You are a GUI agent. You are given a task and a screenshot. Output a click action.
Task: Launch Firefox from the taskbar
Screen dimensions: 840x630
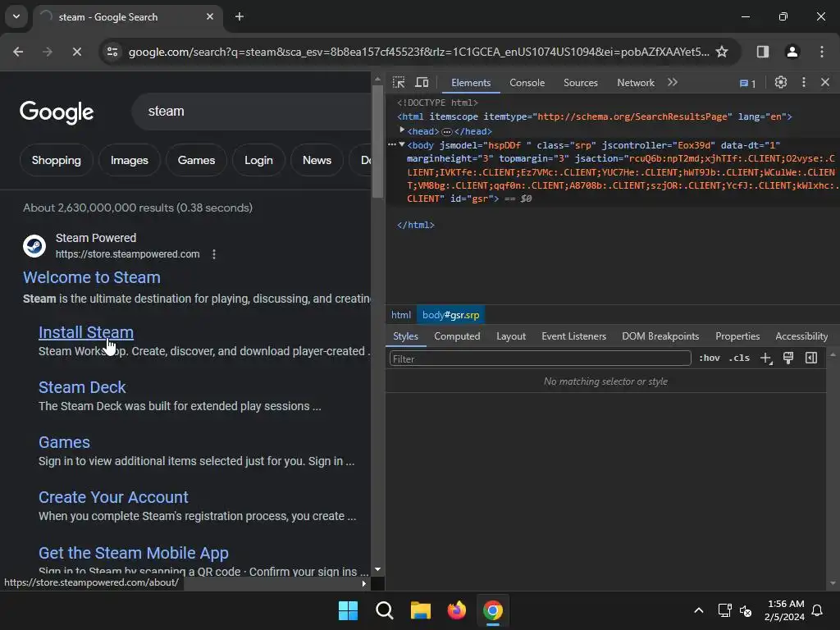coord(456,610)
